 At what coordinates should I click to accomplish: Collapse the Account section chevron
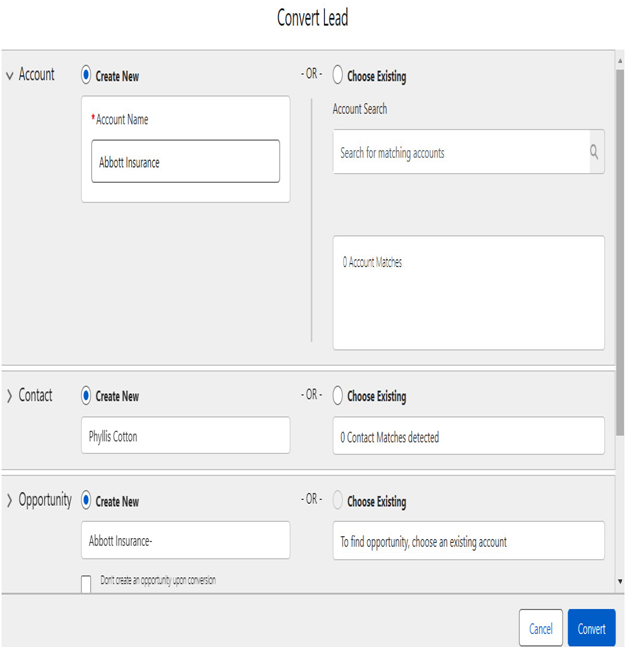(x=10, y=76)
